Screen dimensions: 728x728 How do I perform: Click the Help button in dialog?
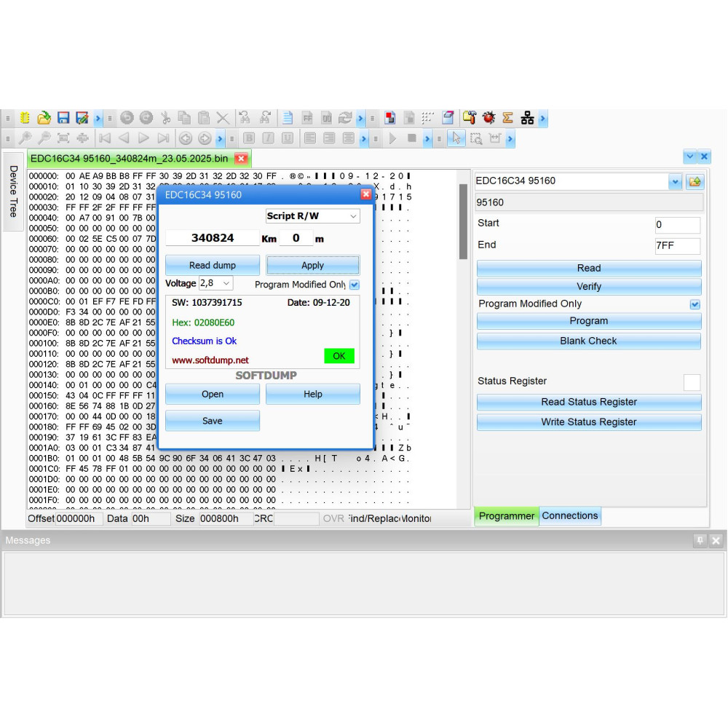pos(312,394)
